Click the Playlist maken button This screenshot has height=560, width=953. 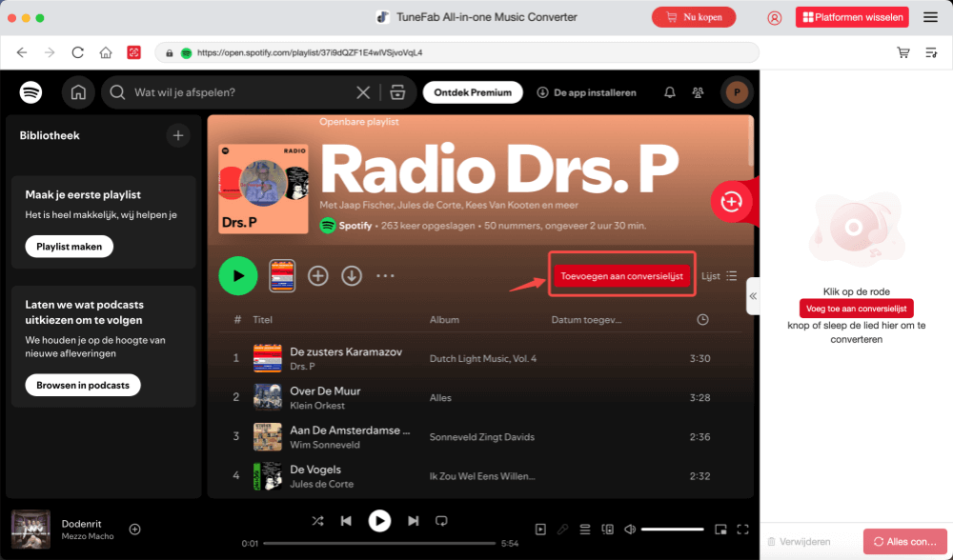tap(69, 247)
